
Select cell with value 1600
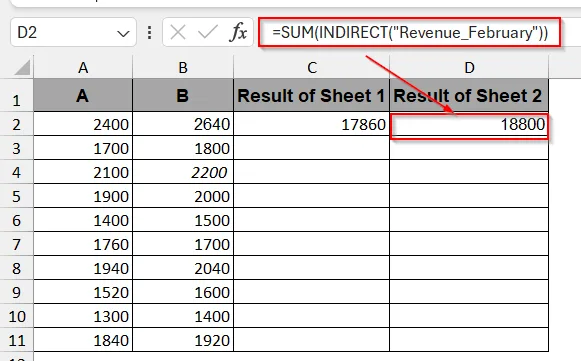183,292
